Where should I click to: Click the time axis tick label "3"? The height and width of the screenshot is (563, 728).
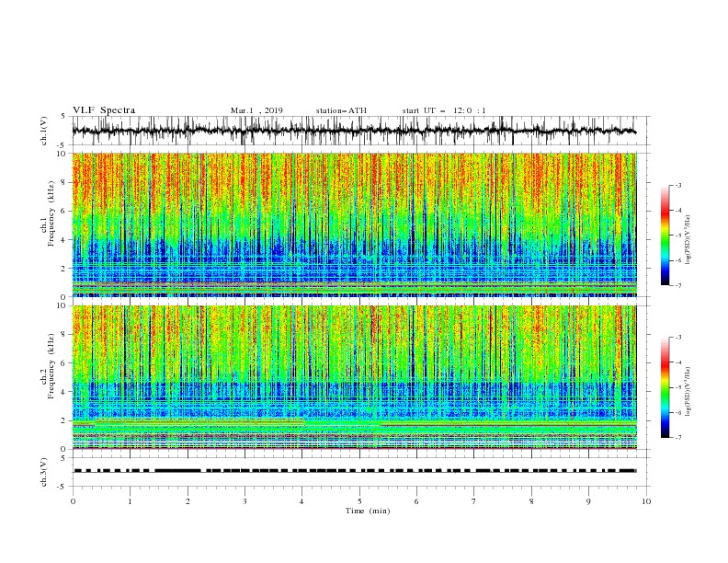[x=245, y=501]
